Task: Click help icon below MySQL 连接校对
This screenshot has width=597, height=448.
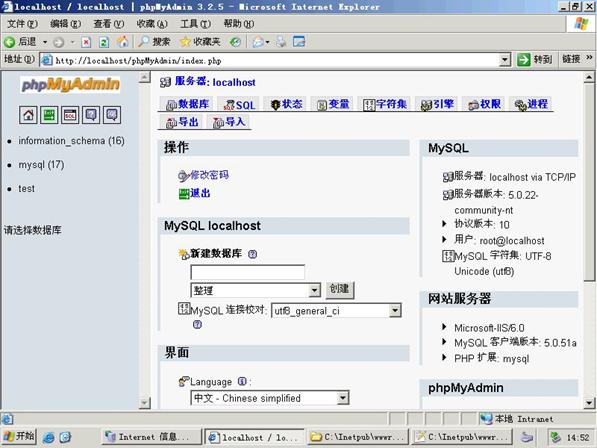Action: click(x=197, y=325)
